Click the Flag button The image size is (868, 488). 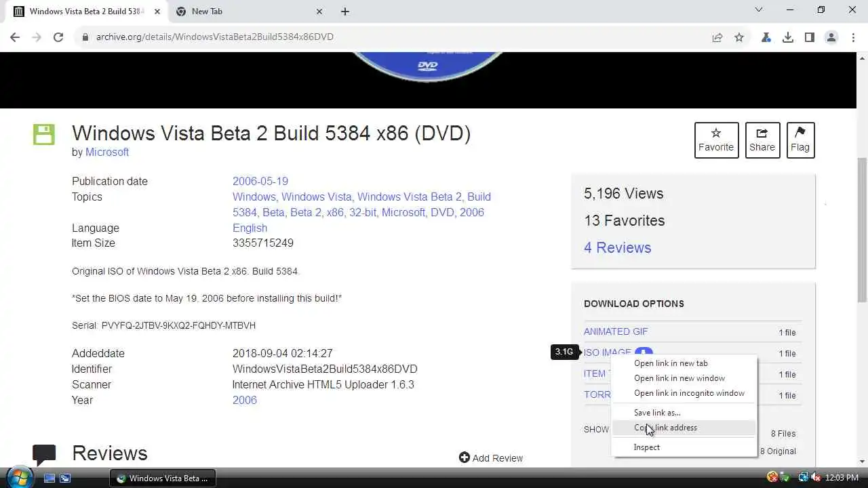point(800,140)
